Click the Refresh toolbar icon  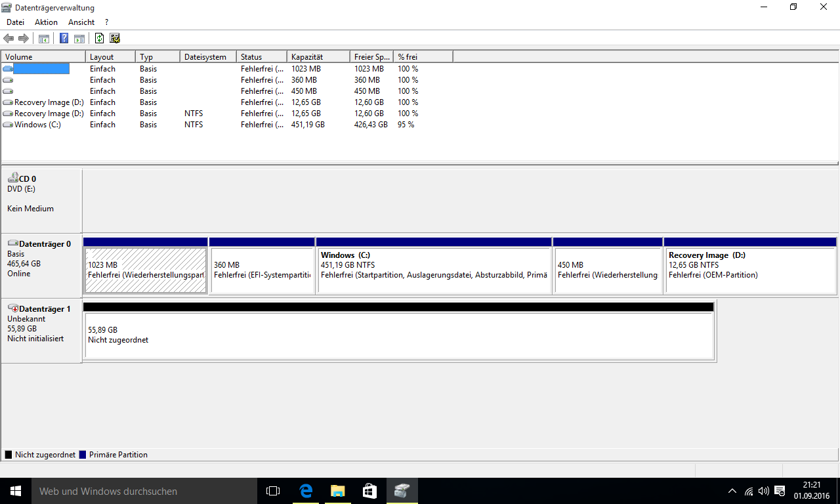click(100, 38)
